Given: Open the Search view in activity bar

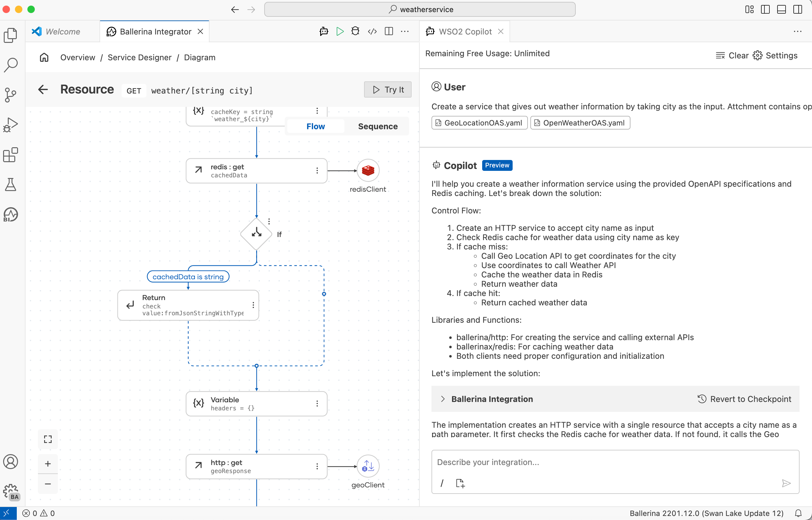Looking at the screenshot, I should (x=11, y=65).
